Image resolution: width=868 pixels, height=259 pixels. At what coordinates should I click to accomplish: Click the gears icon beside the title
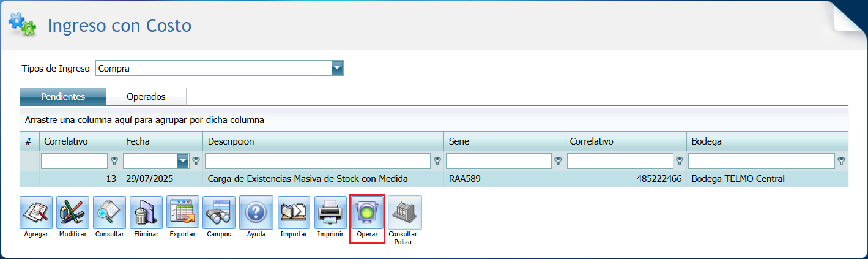point(22,24)
